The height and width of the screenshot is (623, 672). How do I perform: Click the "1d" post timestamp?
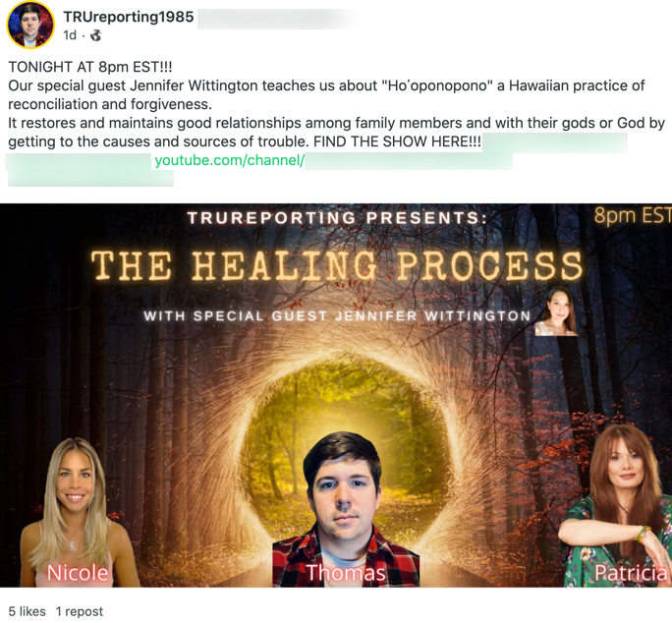pos(70,35)
